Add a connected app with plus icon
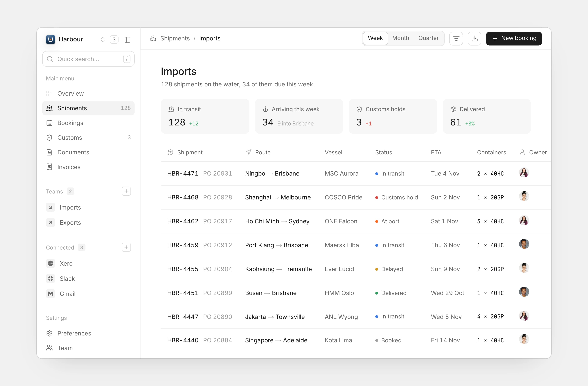Image resolution: width=588 pixels, height=386 pixels. [x=126, y=247]
